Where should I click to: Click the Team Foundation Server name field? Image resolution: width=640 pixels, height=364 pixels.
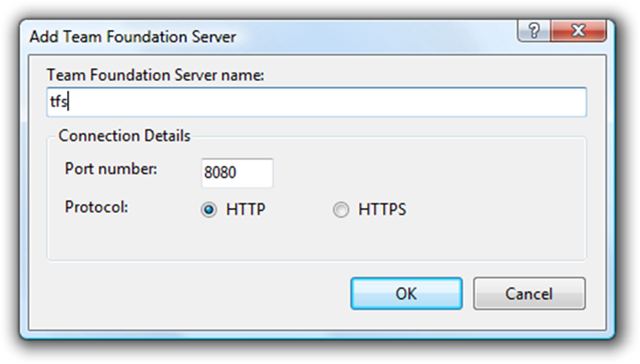[316, 102]
